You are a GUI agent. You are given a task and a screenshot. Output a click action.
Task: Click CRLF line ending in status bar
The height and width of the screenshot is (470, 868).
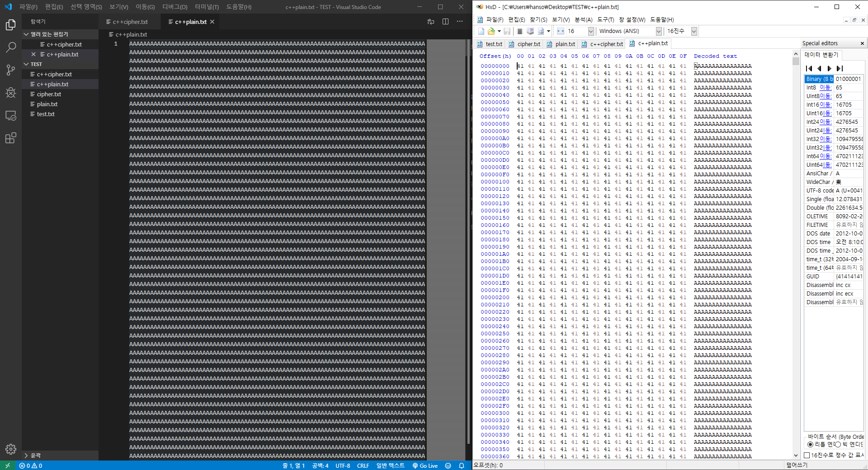(363, 465)
